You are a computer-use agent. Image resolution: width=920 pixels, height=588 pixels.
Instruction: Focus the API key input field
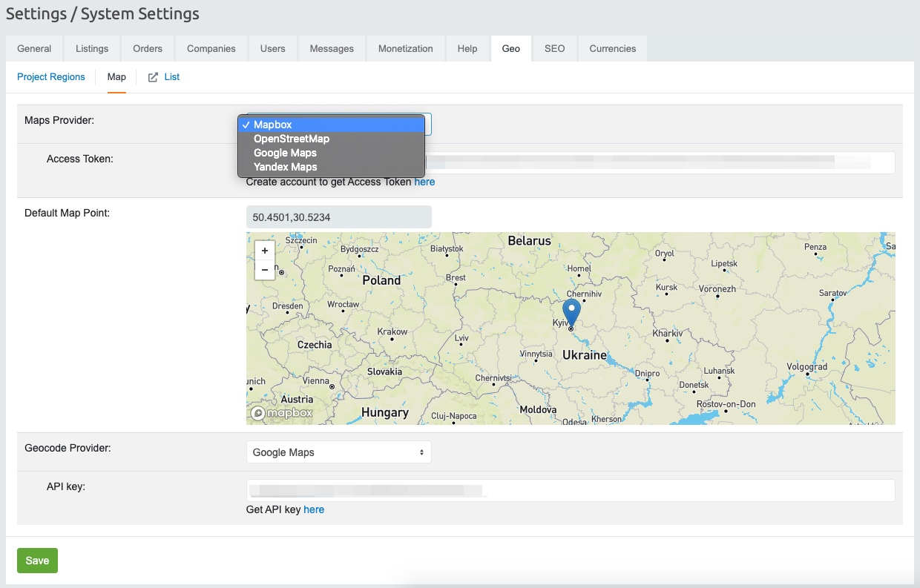(x=571, y=490)
